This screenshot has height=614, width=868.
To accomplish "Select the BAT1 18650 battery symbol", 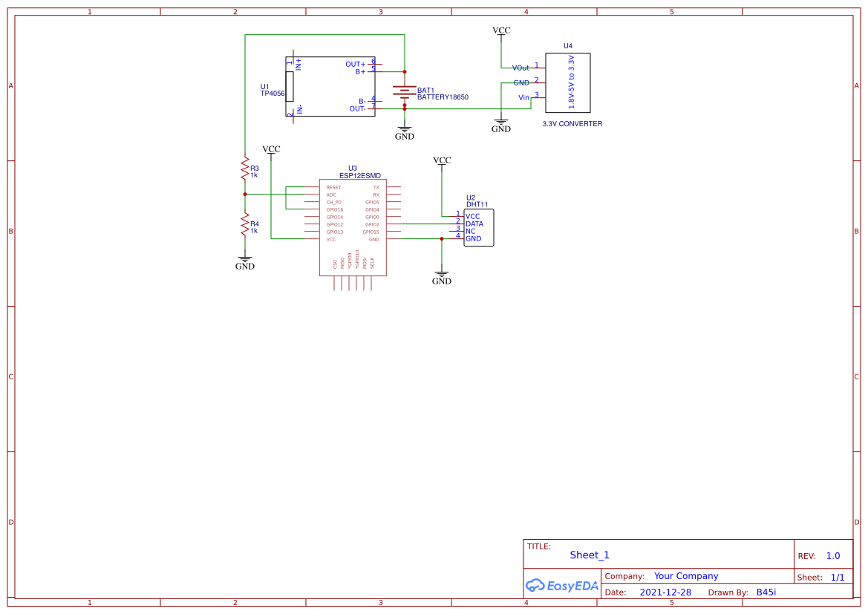I will pyautogui.click(x=405, y=91).
